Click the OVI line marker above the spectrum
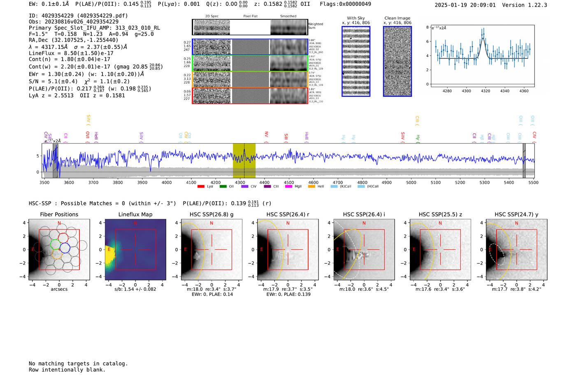This screenshot has height=392, width=576. click(x=87, y=136)
